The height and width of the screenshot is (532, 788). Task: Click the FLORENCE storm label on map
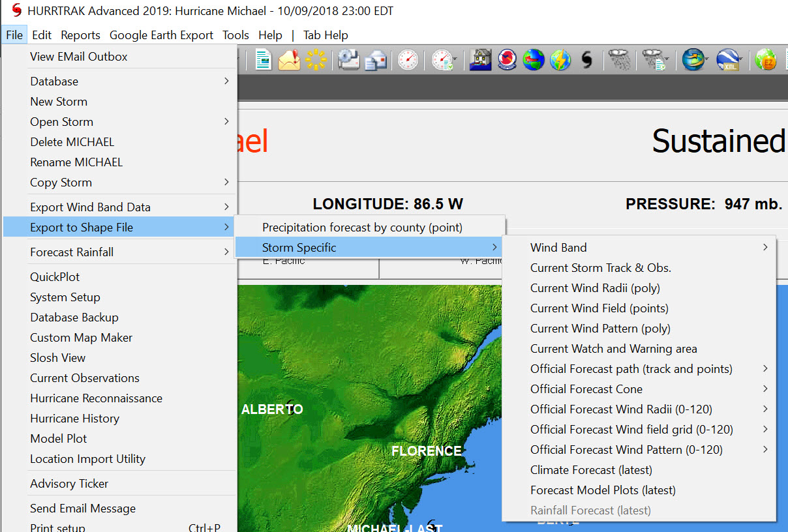coord(426,451)
